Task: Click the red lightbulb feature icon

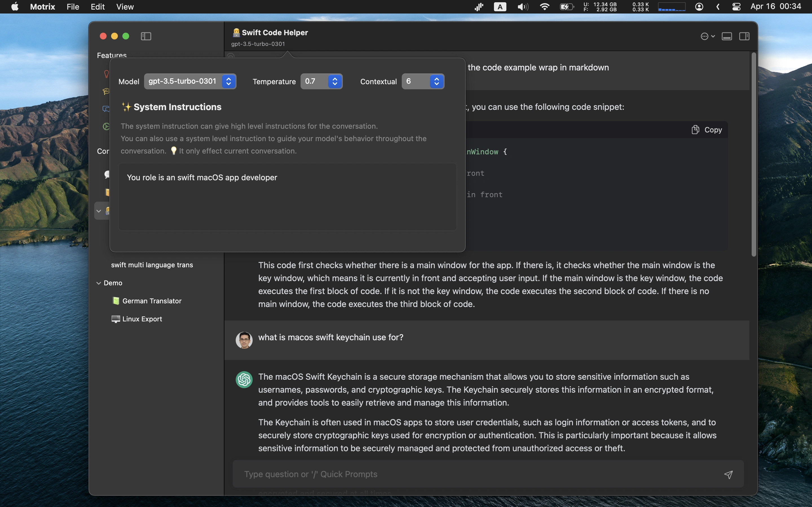Action: point(106,74)
